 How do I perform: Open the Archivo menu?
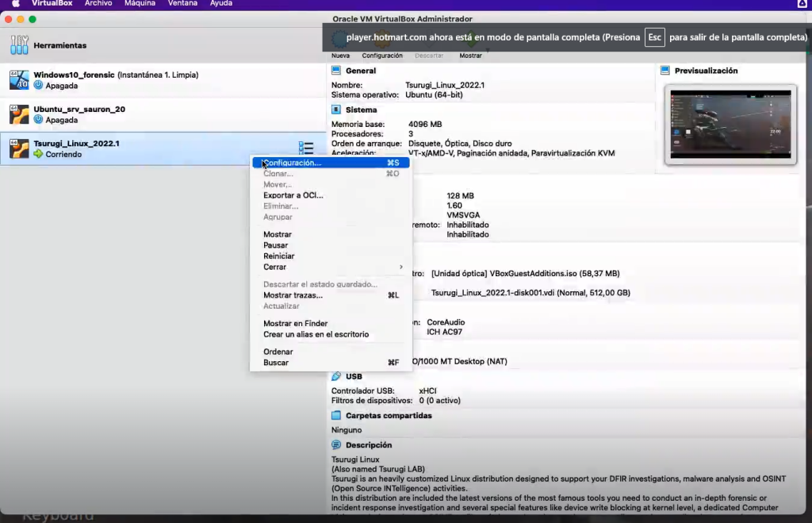click(98, 4)
